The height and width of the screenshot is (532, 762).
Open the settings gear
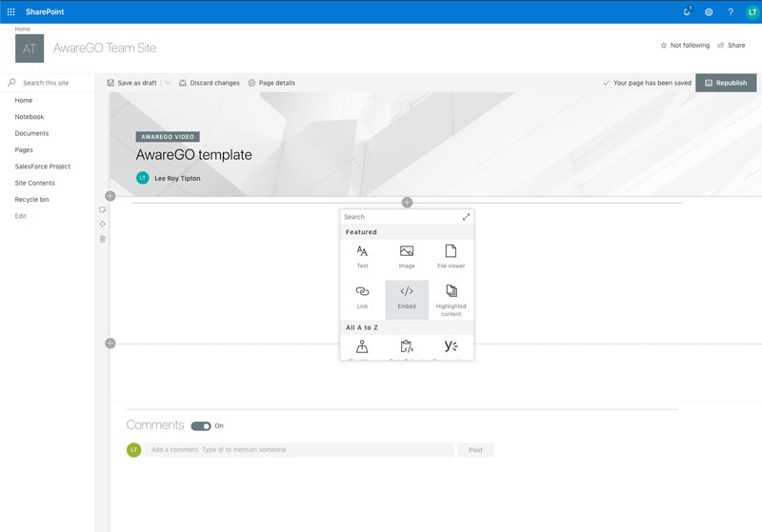pyautogui.click(x=709, y=12)
